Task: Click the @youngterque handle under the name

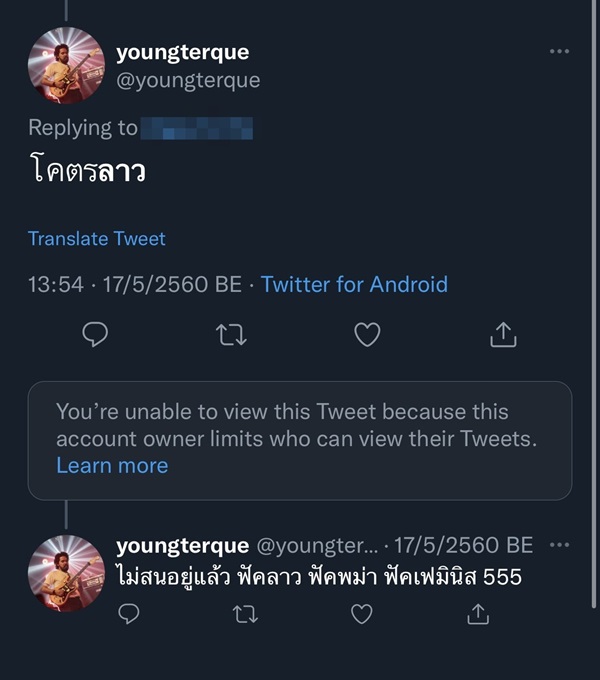Action: click(188, 81)
